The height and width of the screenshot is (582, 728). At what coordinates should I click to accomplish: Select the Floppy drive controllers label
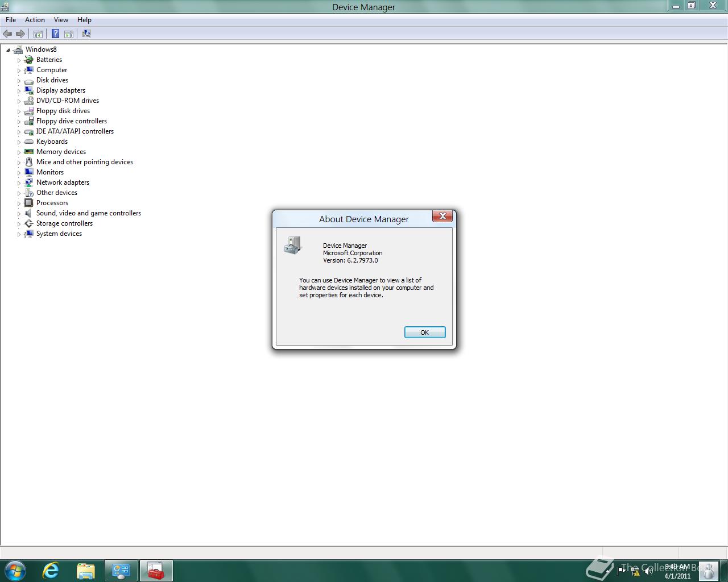[x=72, y=121]
